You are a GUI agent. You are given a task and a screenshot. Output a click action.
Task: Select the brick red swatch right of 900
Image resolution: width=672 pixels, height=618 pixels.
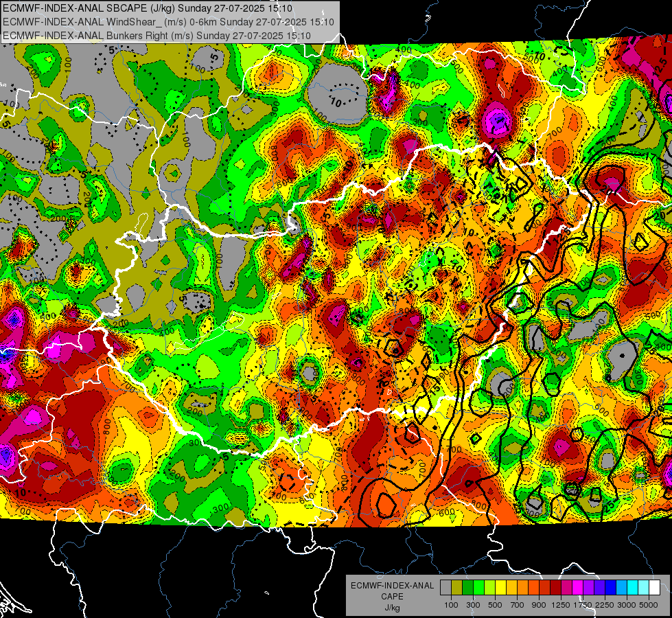coord(545,588)
